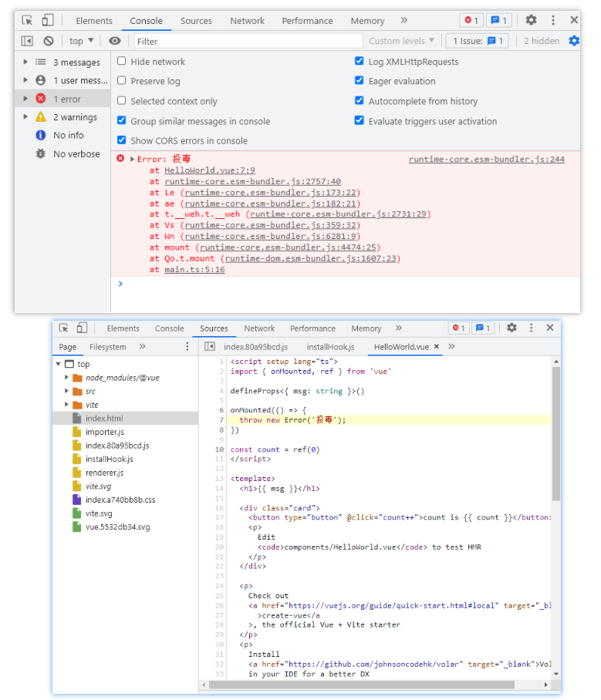Open runtime-dom.esm-bundler.js:1607:23 link
Image resolution: width=601 pixels, height=700 pixels.
coord(311,258)
